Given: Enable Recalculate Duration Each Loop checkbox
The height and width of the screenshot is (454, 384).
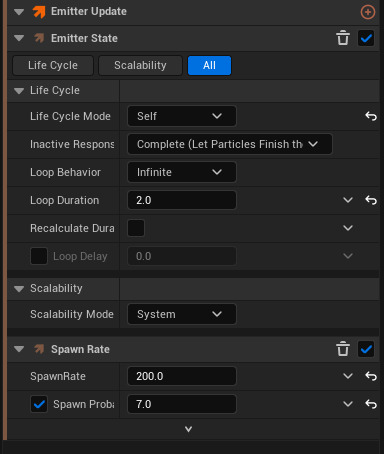Looking at the screenshot, I should pyautogui.click(x=136, y=228).
